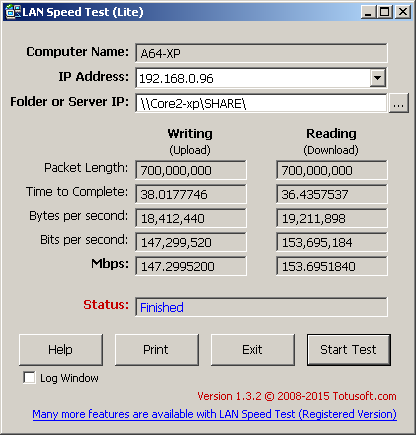
Task: Click the Status field showing Finished
Action: 261,307
